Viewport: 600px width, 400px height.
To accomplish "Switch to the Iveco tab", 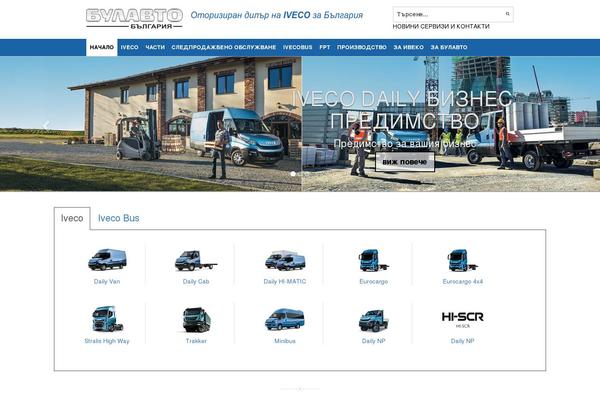I will 72,218.
